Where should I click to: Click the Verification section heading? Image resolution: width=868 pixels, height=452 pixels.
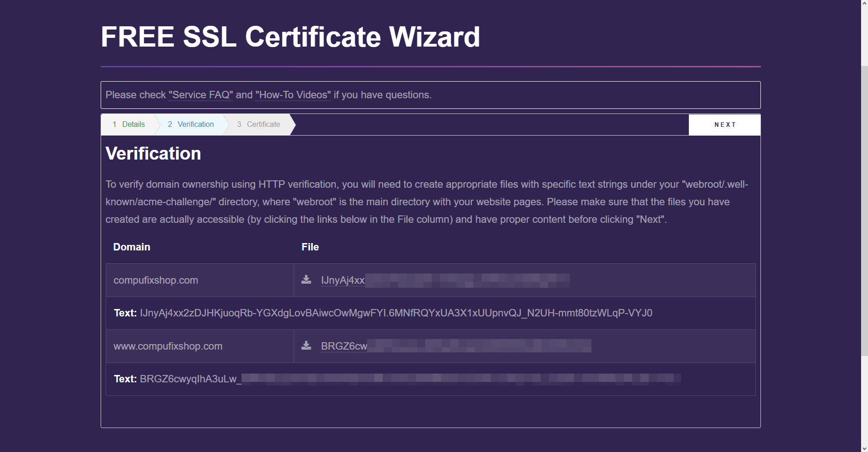click(x=153, y=154)
